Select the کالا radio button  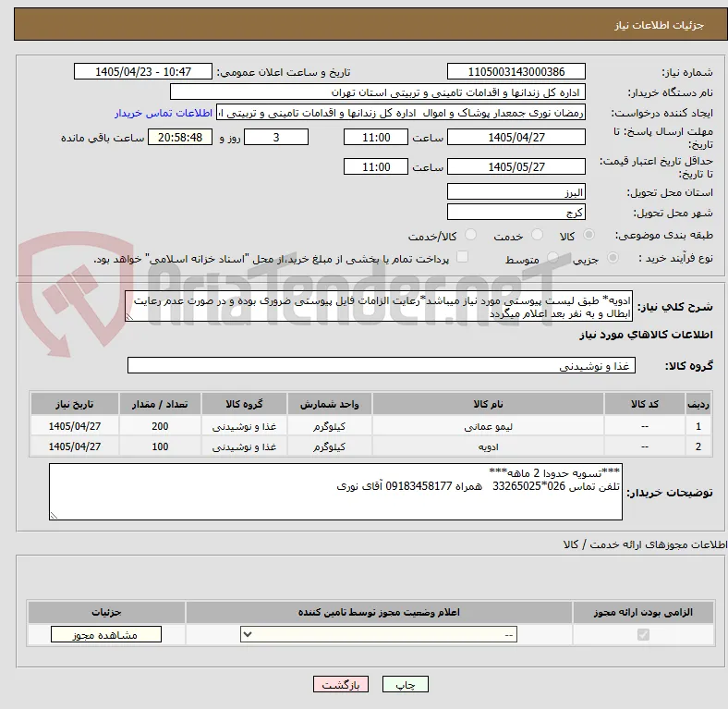[588, 235]
